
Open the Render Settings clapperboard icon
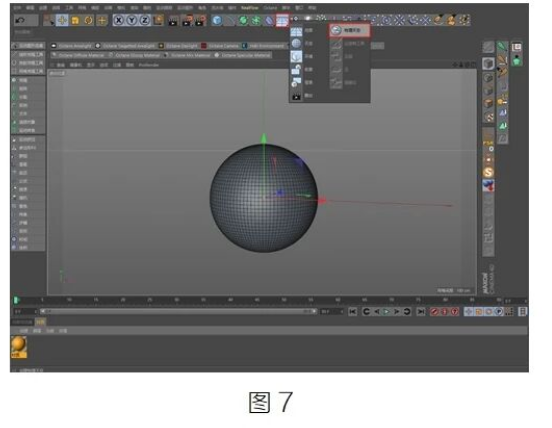[200, 20]
